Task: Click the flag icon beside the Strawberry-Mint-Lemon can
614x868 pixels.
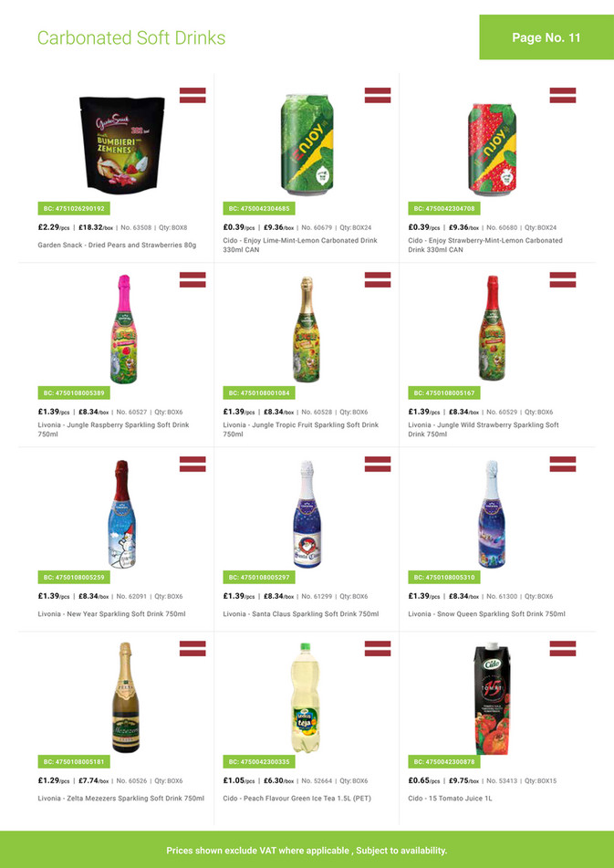Action: 563,95
